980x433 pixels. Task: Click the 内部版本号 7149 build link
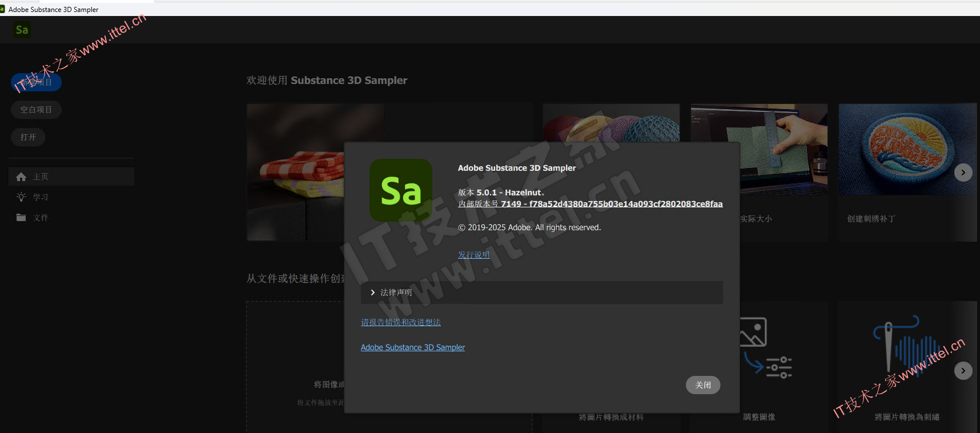591,204
